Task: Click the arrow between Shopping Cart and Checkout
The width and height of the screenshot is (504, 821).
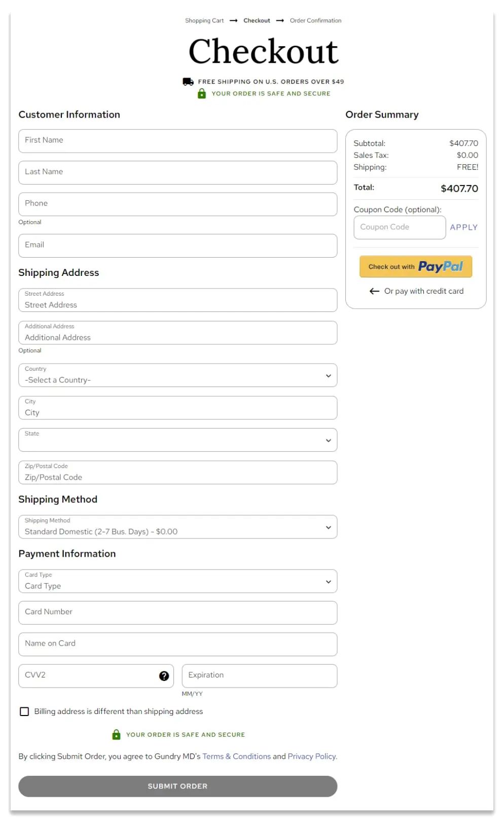Action: (234, 21)
